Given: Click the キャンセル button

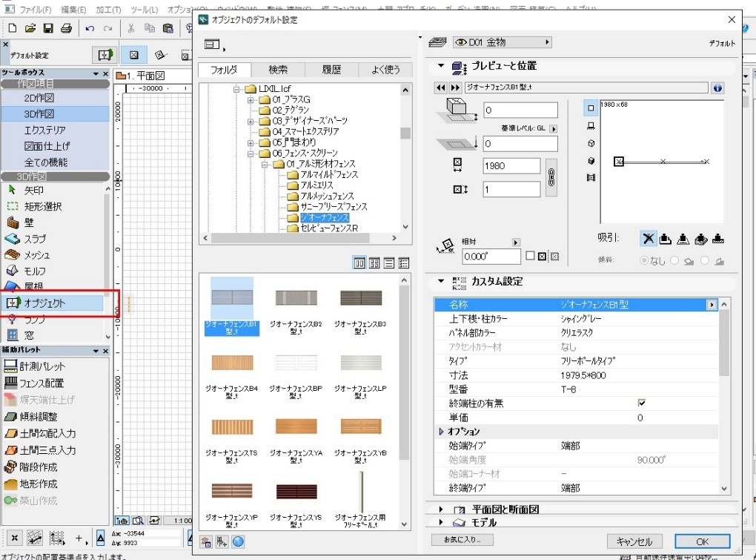Looking at the screenshot, I should click(x=634, y=541).
